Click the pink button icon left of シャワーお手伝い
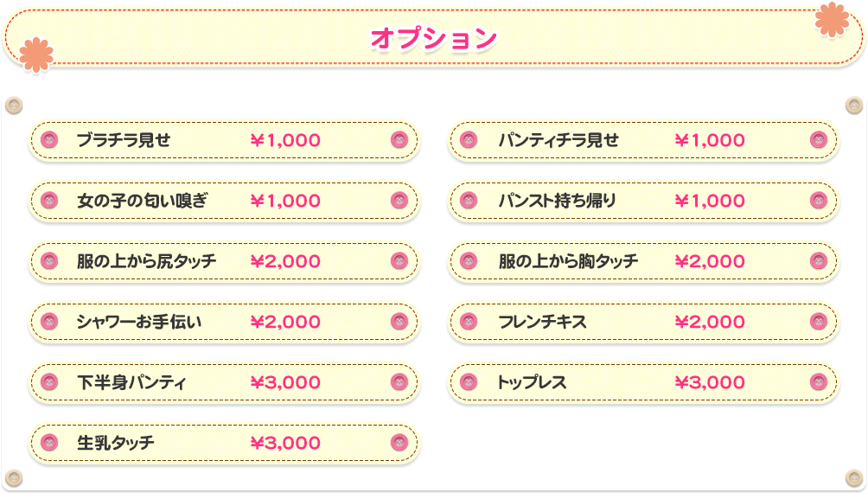Viewport: 868px width, 493px height. (49, 322)
